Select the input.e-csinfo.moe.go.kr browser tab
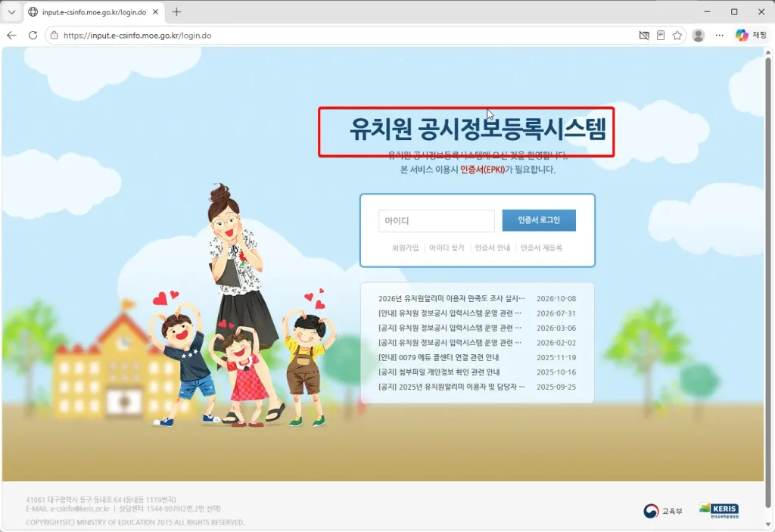 (93, 12)
